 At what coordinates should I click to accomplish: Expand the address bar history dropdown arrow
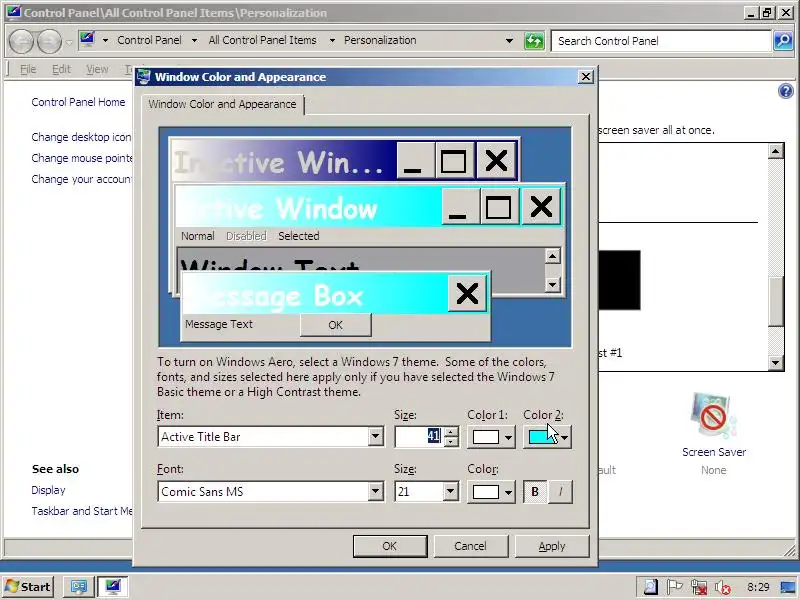coord(509,40)
